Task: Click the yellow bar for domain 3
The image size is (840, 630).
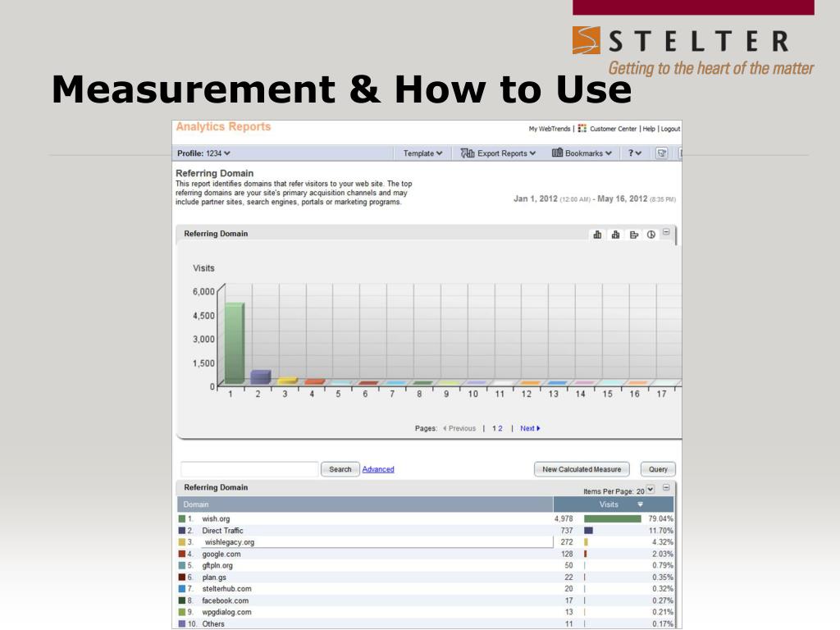Action: [287, 381]
